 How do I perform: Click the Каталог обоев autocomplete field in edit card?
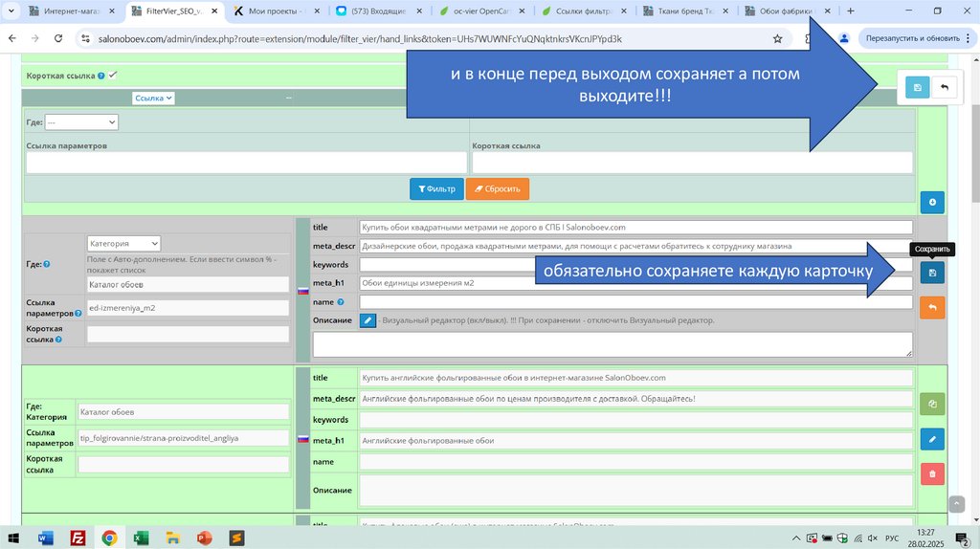(189, 285)
